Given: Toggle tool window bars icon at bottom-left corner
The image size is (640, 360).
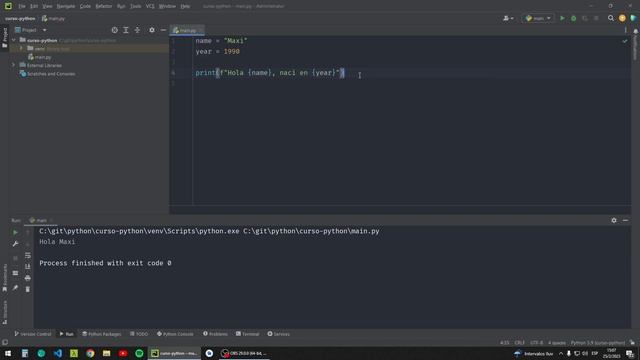Looking at the screenshot, I should pos(5,342).
